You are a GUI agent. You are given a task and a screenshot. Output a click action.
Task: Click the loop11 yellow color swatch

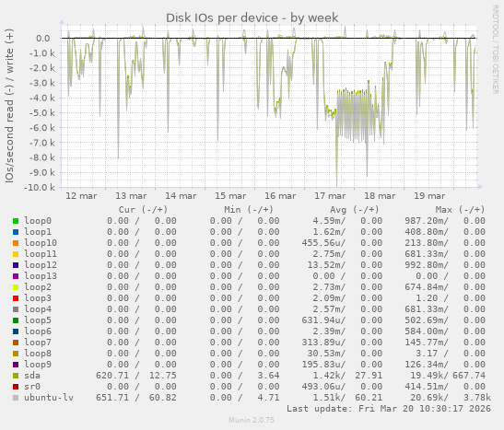(x=16, y=254)
